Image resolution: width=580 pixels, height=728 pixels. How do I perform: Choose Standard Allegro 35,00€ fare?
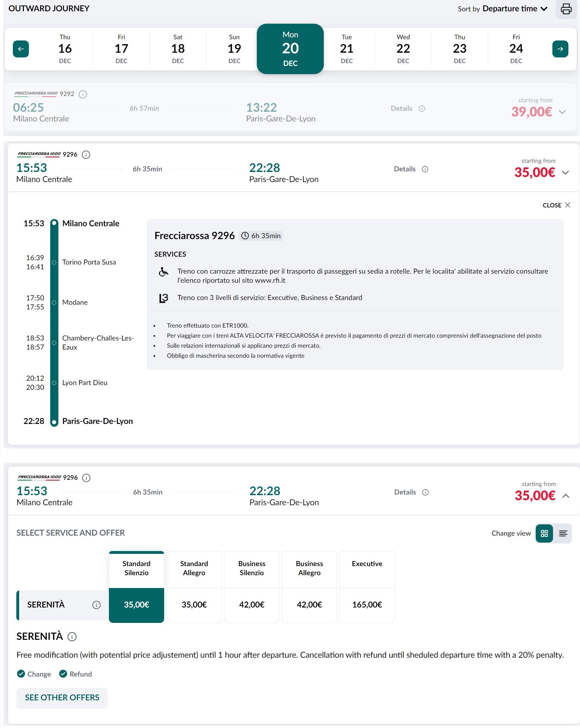tap(194, 605)
